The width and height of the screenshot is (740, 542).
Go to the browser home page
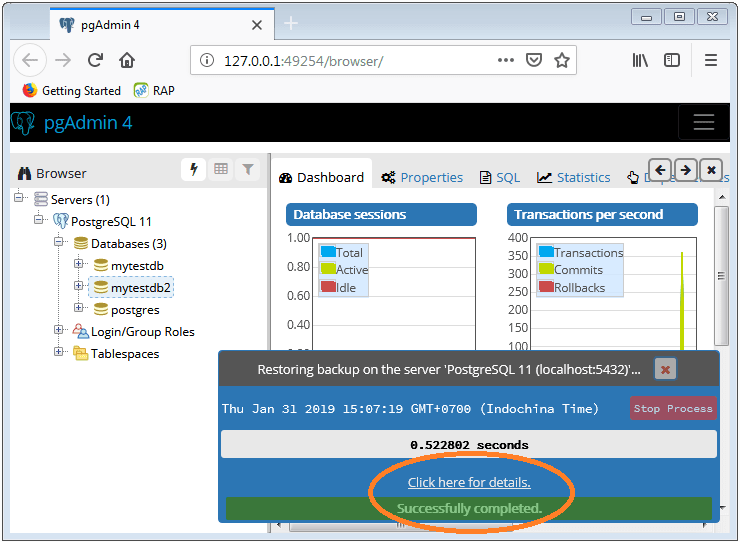point(127,60)
